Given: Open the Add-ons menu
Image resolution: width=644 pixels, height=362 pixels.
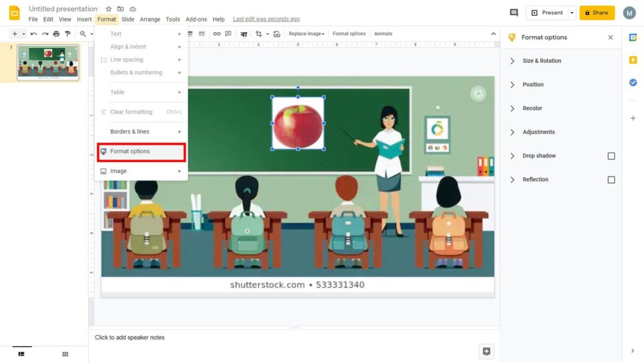Looking at the screenshot, I should pyautogui.click(x=196, y=19).
